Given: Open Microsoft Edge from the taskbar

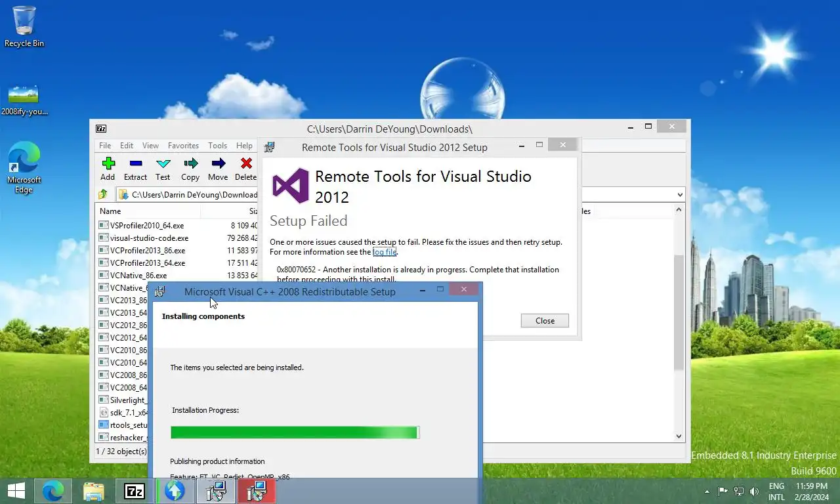Looking at the screenshot, I should (x=53, y=490).
